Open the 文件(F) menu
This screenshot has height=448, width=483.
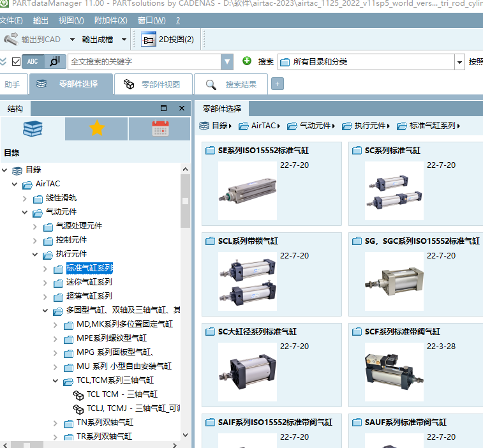pos(11,20)
